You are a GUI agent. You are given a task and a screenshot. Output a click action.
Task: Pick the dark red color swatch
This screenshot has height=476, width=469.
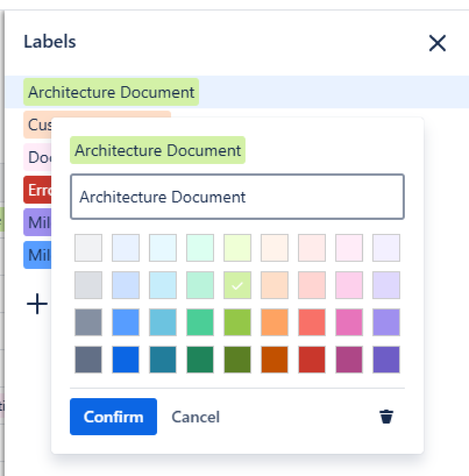click(x=312, y=359)
